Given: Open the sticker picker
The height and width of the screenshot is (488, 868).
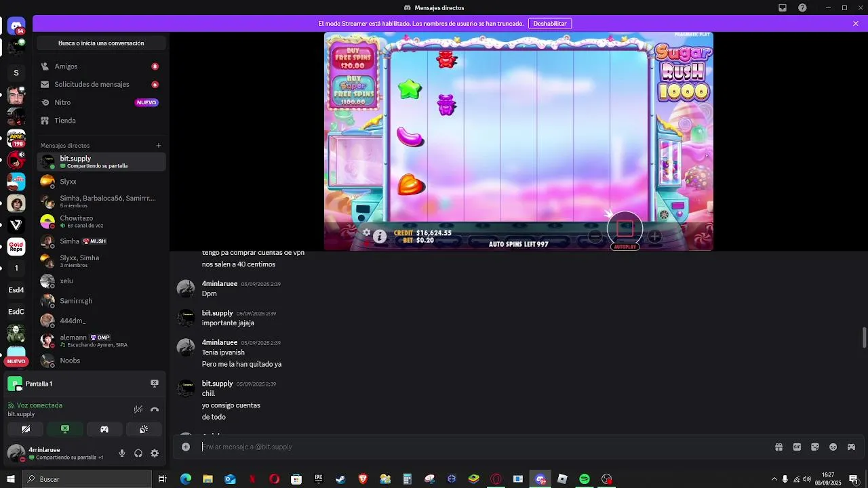Looking at the screenshot, I should pos(815,447).
